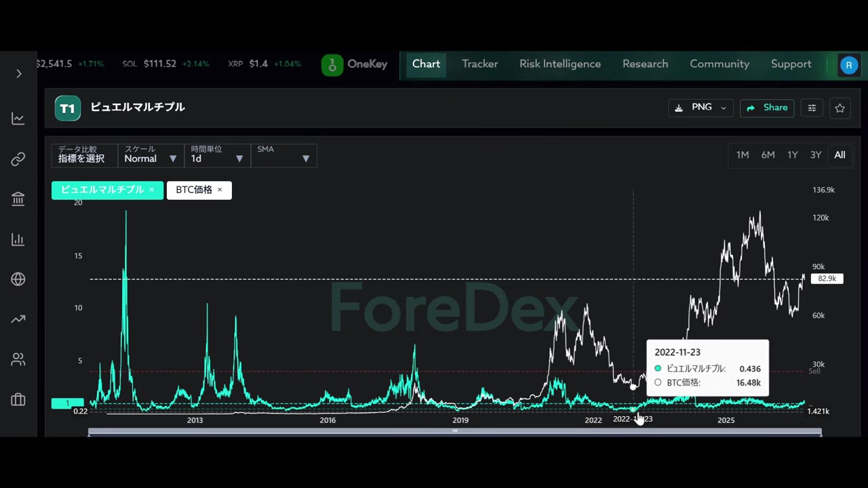Open the Risk Intelligence tab
The height and width of the screenshot is (488, 868).
(560, 64)
